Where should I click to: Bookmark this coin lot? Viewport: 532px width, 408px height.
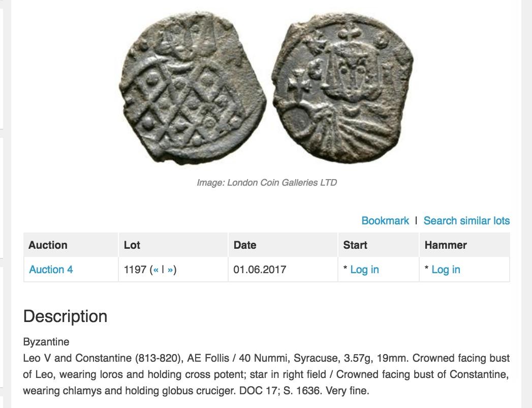[x=385, y=221]
